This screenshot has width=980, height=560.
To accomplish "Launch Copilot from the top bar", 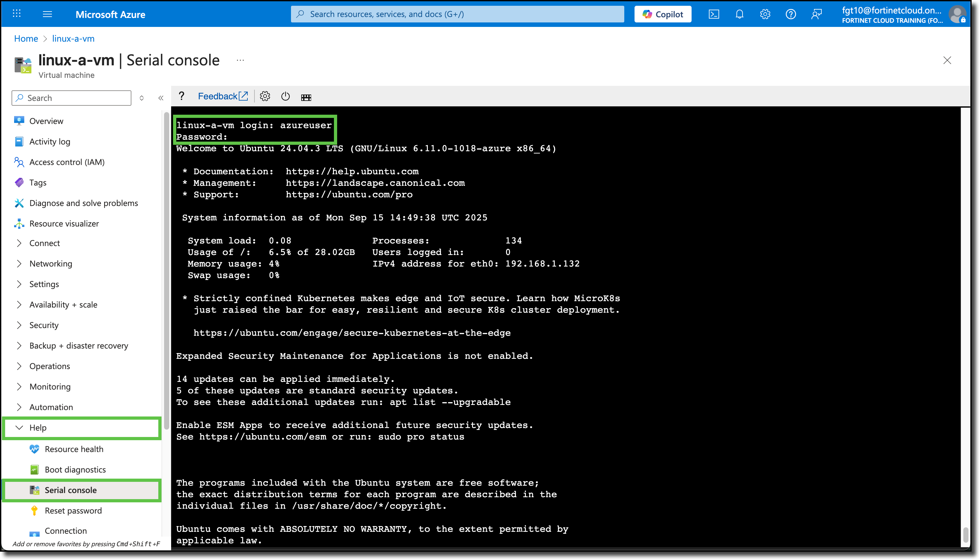I will pyautogui.click(x=663, y=14).
